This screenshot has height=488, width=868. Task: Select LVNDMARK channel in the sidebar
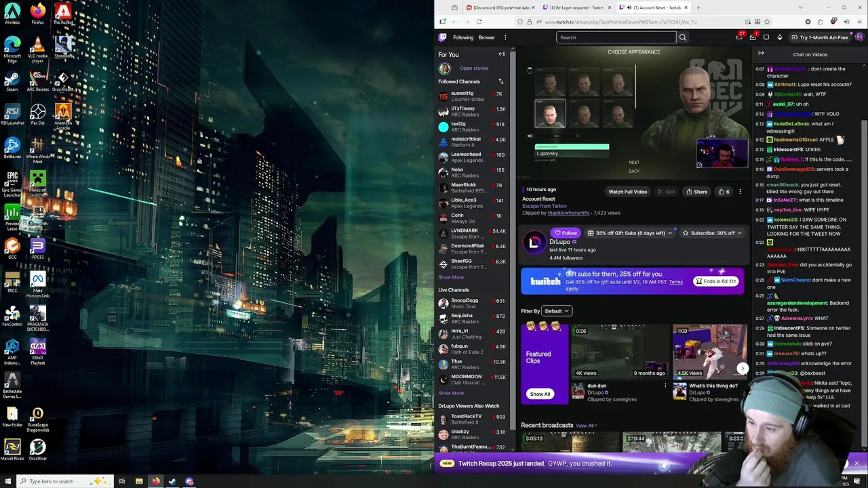click(473, 234)
